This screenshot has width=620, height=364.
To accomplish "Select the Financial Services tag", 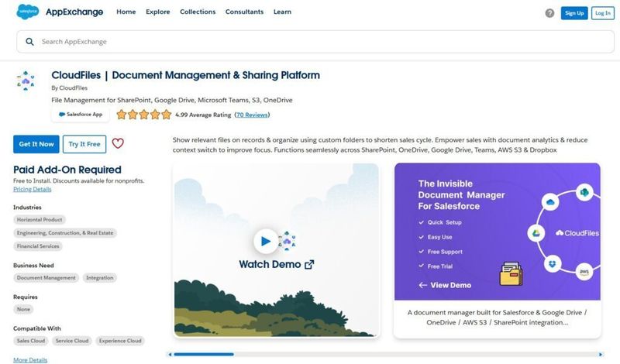I will 38,246.
